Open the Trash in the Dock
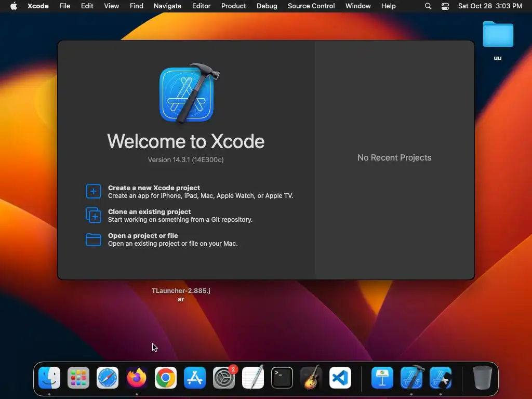 tap(483, 378)
